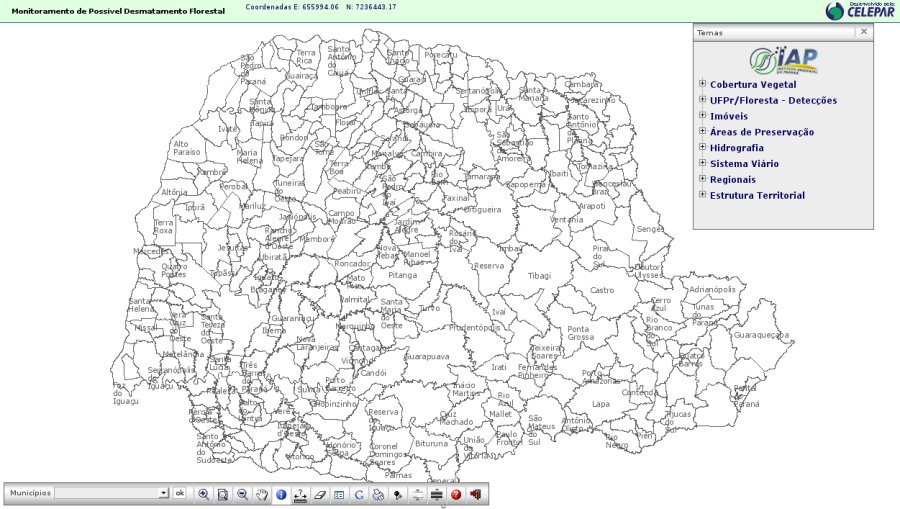The image size is (900, 509).
Task: Click the Guarapuava municipality on the map
Action: click(427, 356)
